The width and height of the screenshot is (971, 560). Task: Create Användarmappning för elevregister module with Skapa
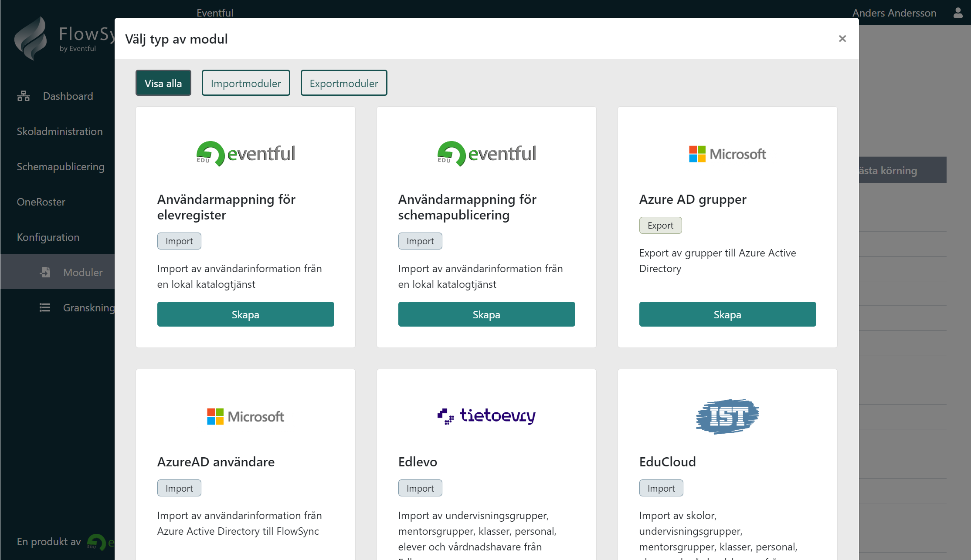pyautogui.click(x=245, y=314)
